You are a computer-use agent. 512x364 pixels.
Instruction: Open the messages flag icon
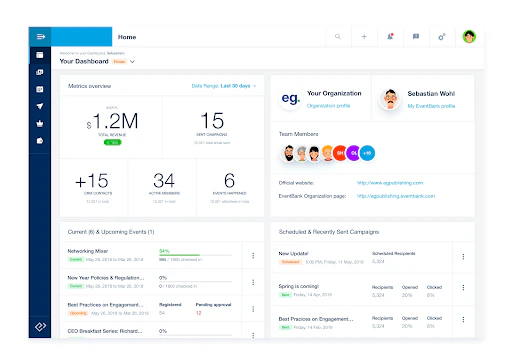tap(416, 37)
